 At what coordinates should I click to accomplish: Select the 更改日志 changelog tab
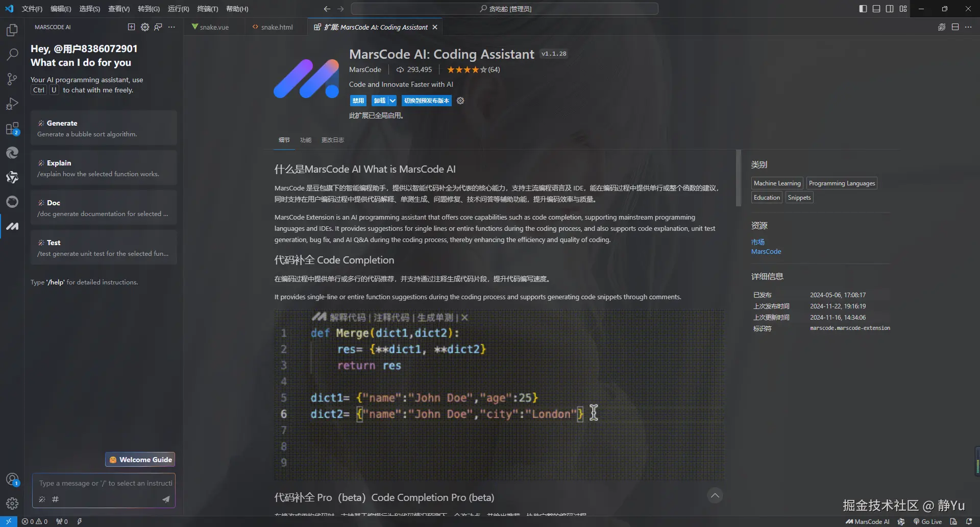pyautogui.click(x=333, y=140)
